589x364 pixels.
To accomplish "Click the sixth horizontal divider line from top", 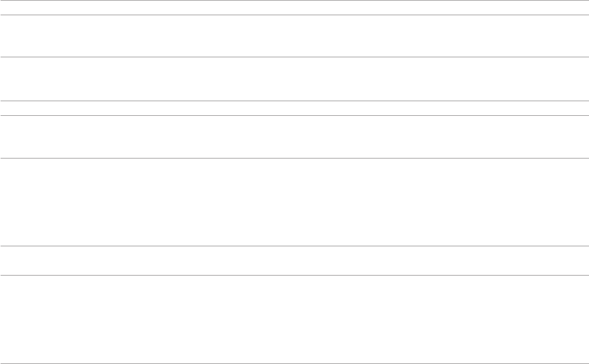I will tap(294, 158).
